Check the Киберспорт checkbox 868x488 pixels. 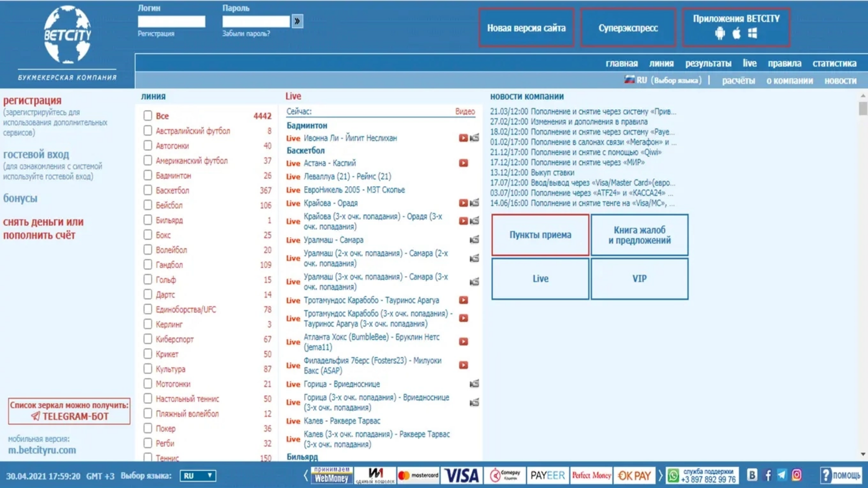(x=148, y=339)
